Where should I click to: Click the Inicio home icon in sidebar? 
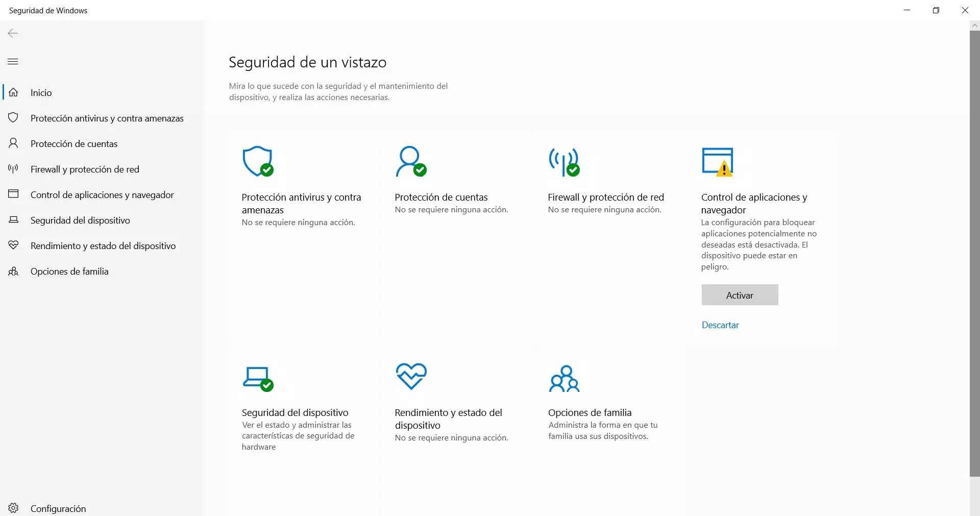click(13, 92)
